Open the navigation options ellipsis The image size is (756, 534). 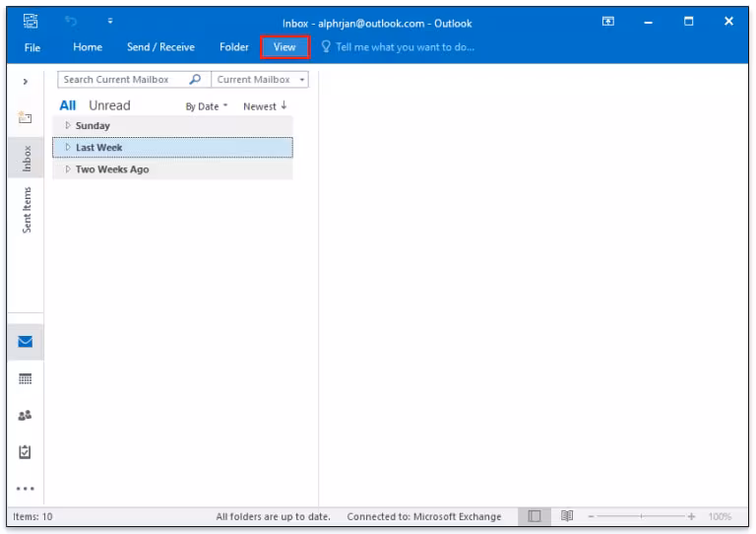point(25,489)
